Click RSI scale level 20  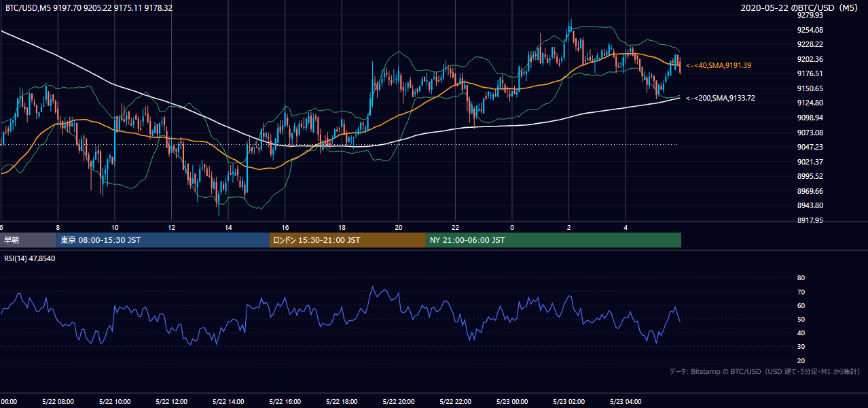coord(801,360)
